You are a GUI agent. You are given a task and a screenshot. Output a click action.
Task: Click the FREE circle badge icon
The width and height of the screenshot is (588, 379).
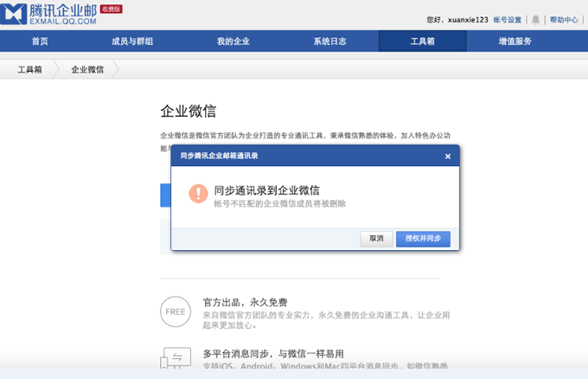[176, 310]
